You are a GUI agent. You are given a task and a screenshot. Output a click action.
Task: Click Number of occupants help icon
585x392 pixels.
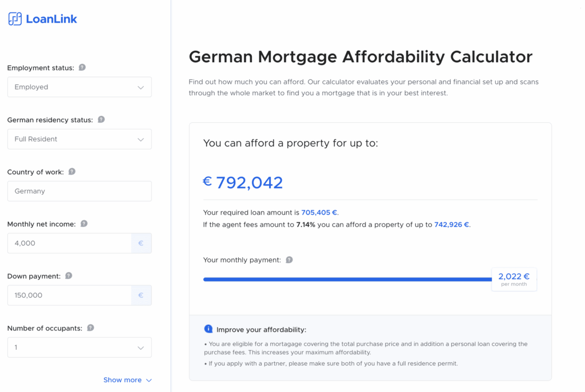click(90, 328)
